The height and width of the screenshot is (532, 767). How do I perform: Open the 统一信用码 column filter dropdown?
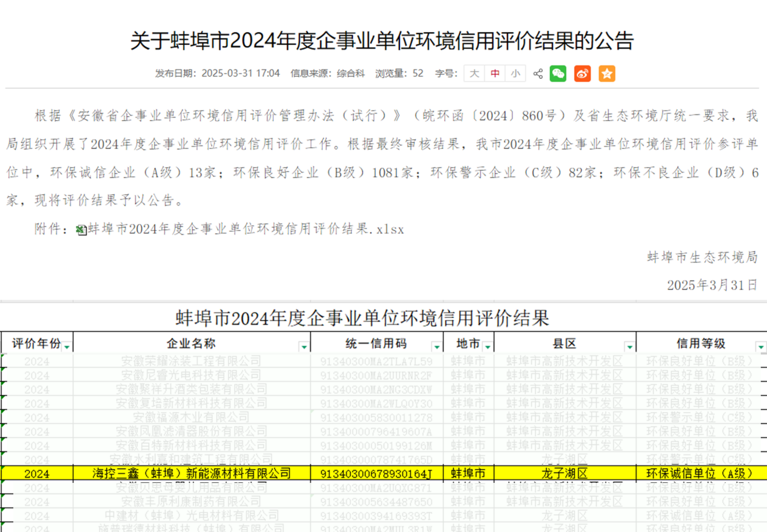(x=435, y=345)
